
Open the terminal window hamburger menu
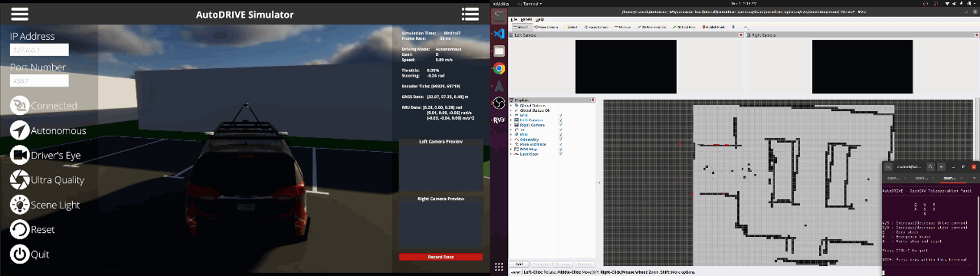pyautogui.click(x=941, y=167)
